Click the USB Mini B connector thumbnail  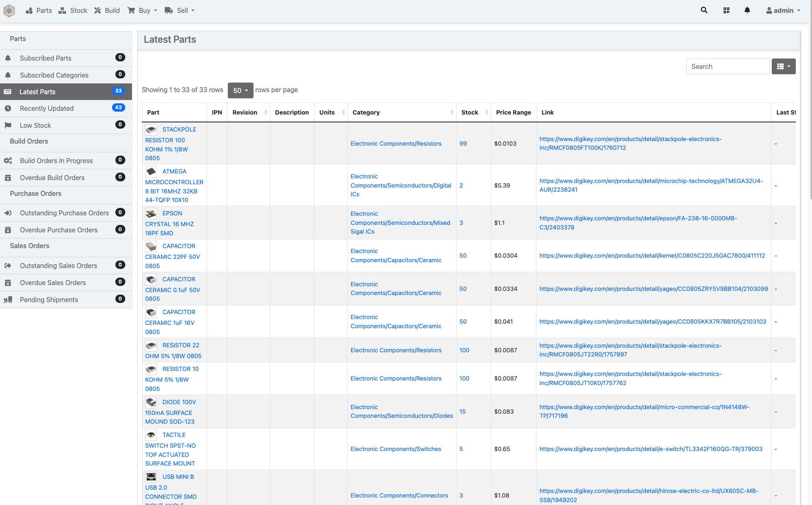coord(151,477)
